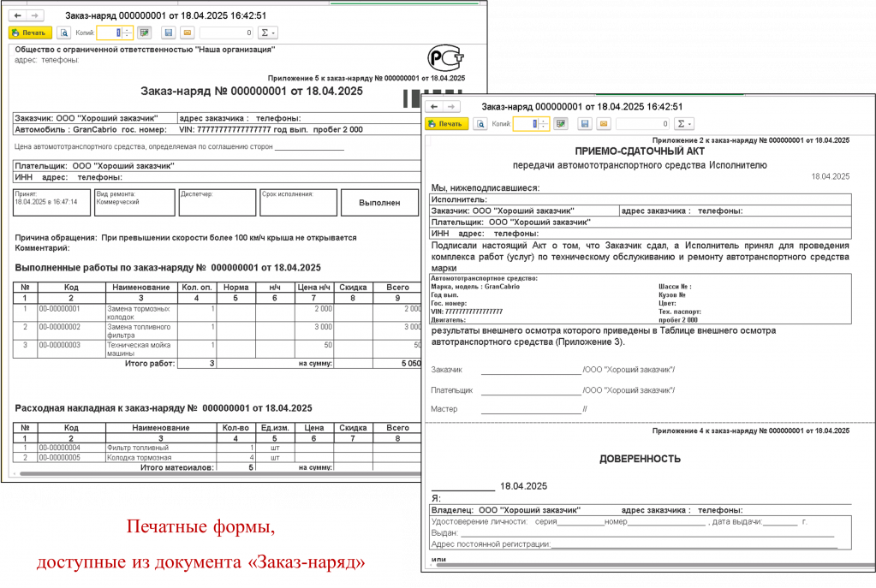Decrease copies count in the left window
The width and height of the screenshot is (876, 588).
click(x=128, y=36)
